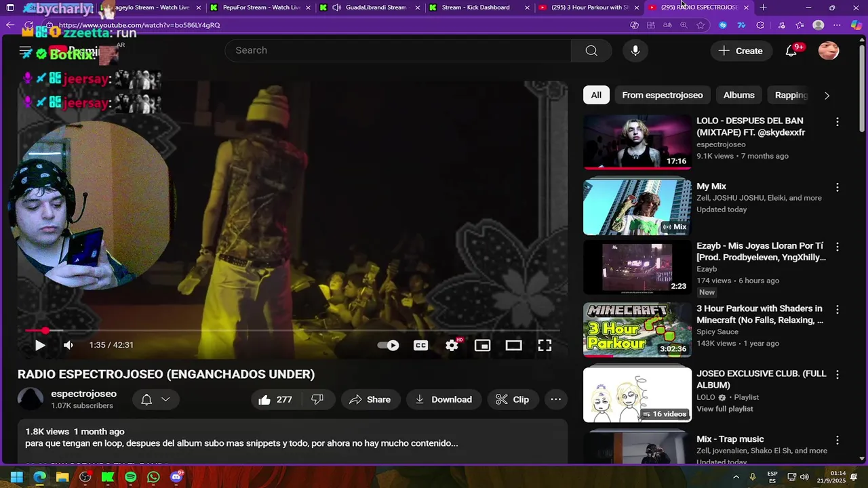Viewport: 868px width, 488px height.
Task: Switch to PepuFor Stream browser tab
Action: pos(260,7)
